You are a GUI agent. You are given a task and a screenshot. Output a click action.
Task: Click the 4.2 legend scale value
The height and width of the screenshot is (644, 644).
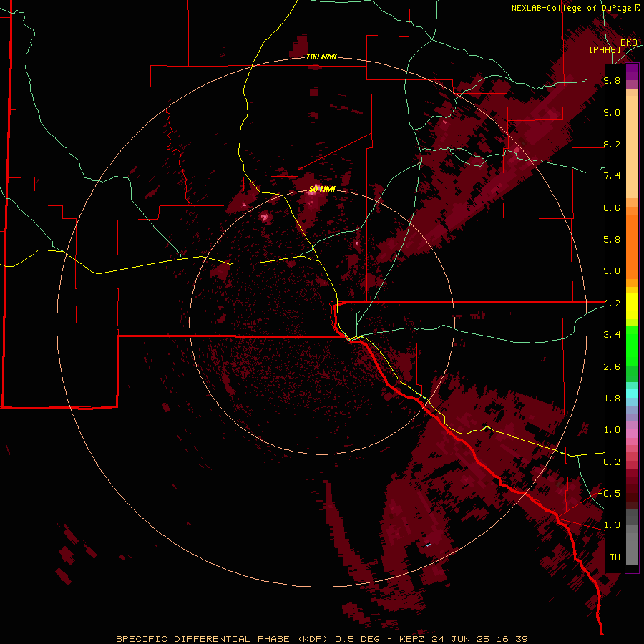[x=612, y=303]
